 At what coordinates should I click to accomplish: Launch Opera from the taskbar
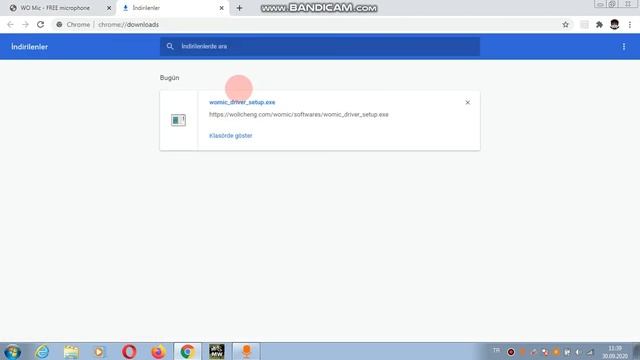[129, 351]
